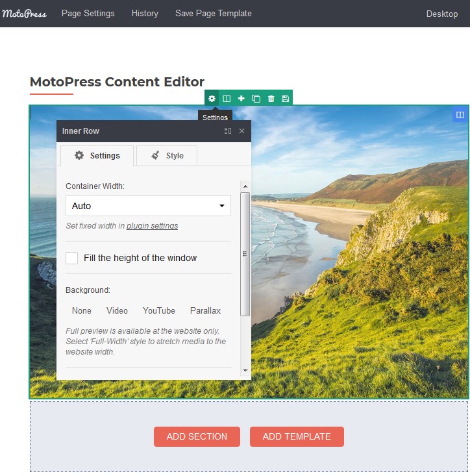This screenshot has width=470, height=476.
Task: Click the beach landscape background image
Action: pyautogui.click(x=358, y=252)
